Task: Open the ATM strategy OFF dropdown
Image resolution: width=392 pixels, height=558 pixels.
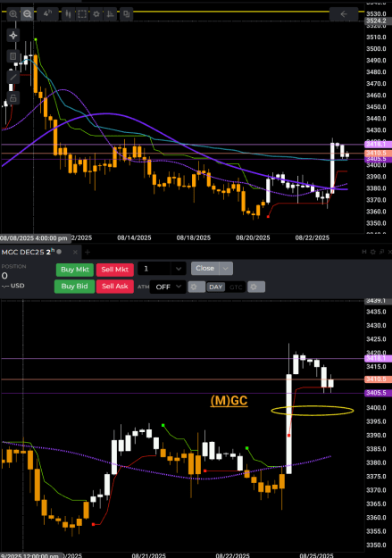Action: tap(168, 287)
